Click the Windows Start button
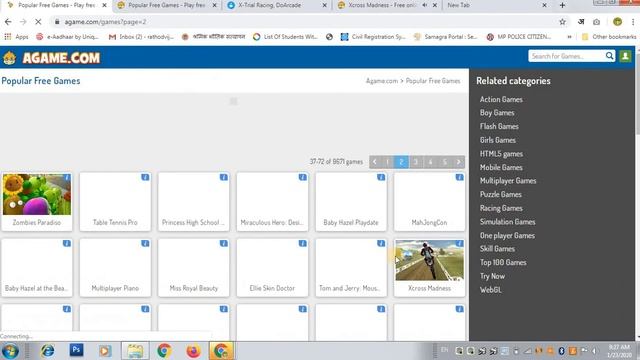This screenshot has height=360, width=640. [x=10, y=351]
